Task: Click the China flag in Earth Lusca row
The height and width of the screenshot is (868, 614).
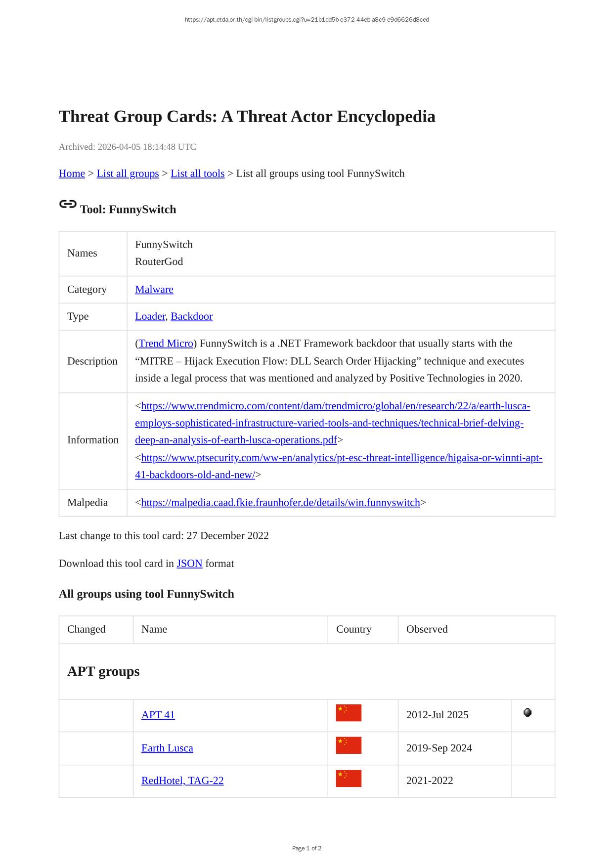Action: 349,745
